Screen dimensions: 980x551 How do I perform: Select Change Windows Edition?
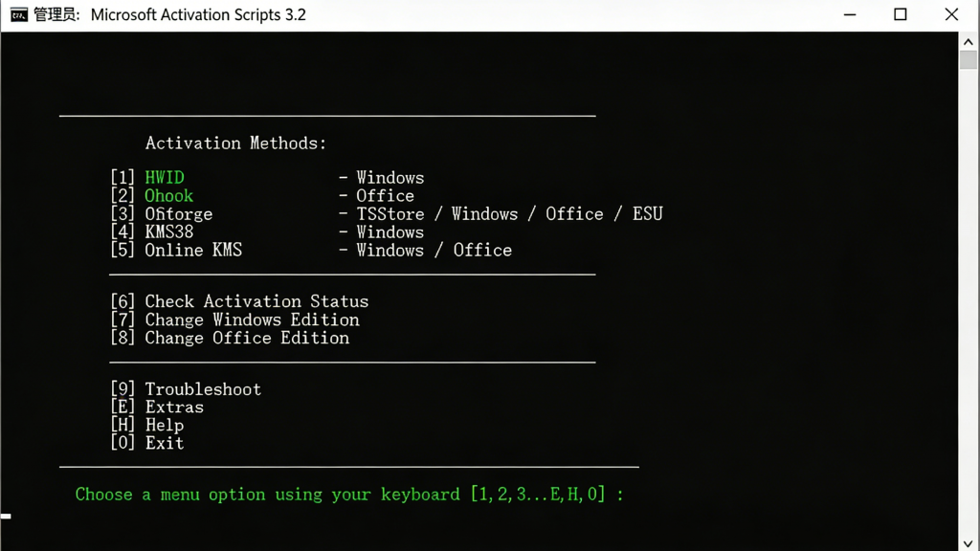point(252,320)
